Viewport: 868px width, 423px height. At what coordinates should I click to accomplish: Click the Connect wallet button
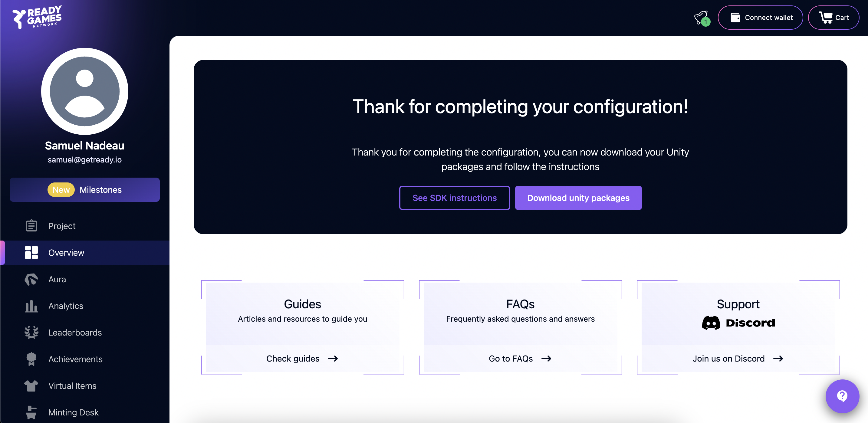(x=760, y=18)
